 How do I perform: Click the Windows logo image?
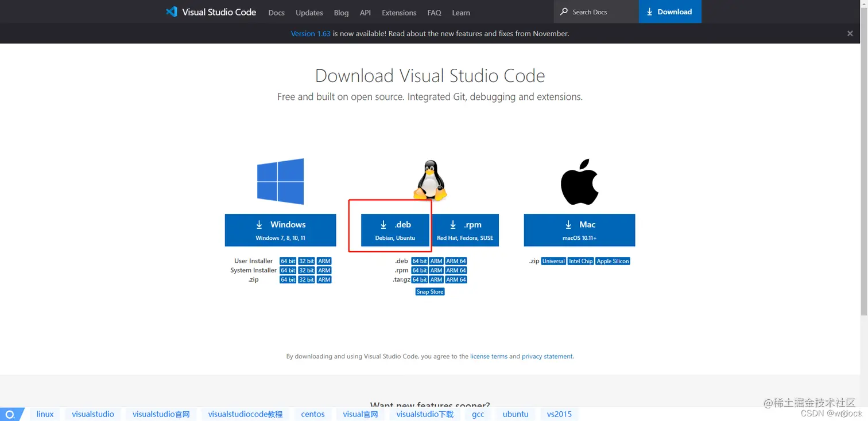click(x=280, y=182)
